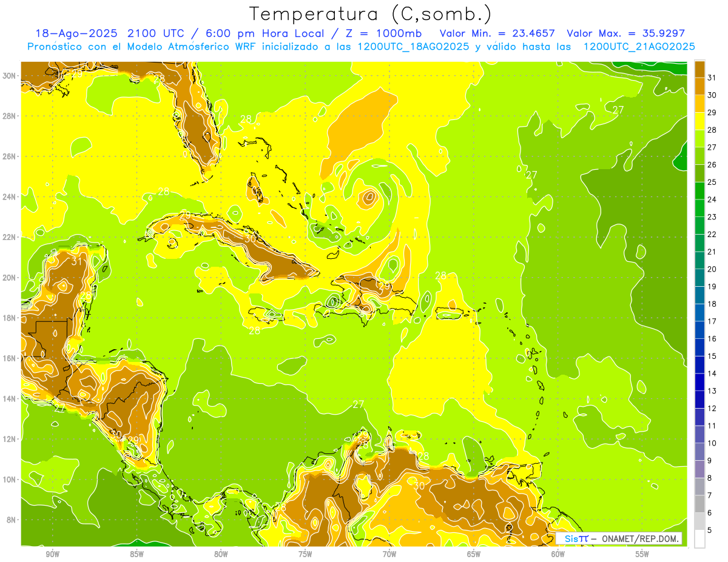Click the '18N' latitude axis label
The image size is (728, 562).
[9, 318]
